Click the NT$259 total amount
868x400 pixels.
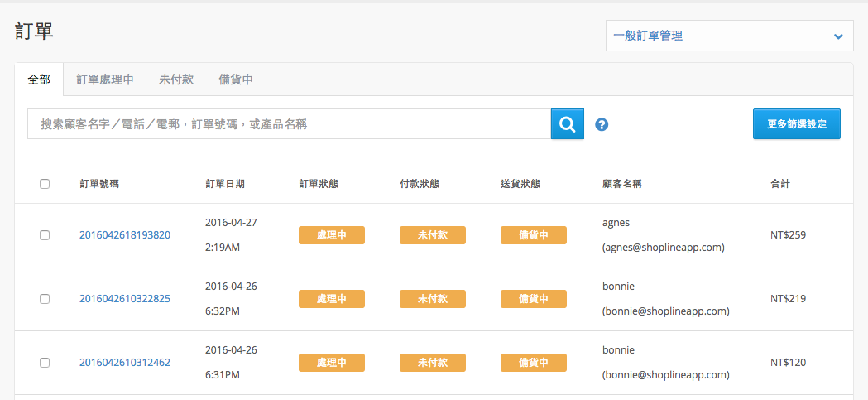pyautogui.click(x=789, y=235)
